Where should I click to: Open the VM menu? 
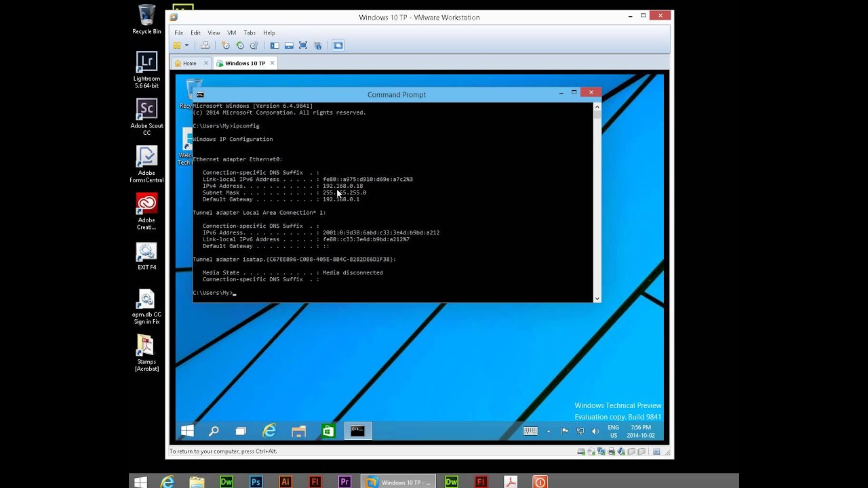click(x=231, y=33)
